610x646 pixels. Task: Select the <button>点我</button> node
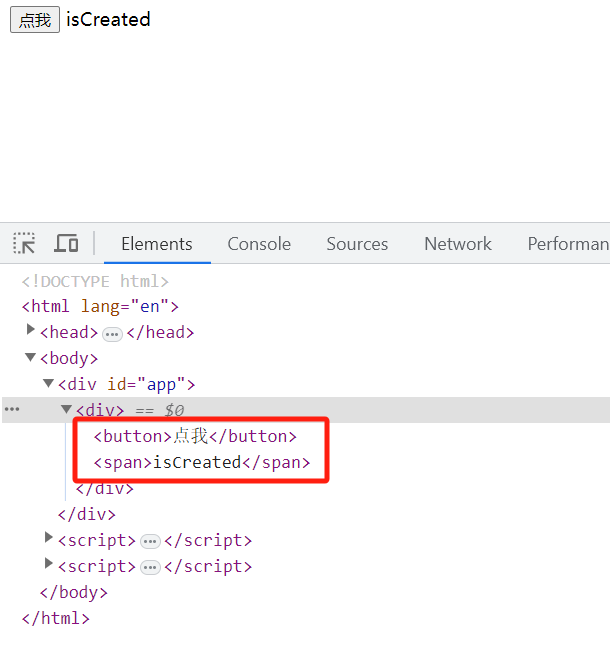click(x=195, y=436)
